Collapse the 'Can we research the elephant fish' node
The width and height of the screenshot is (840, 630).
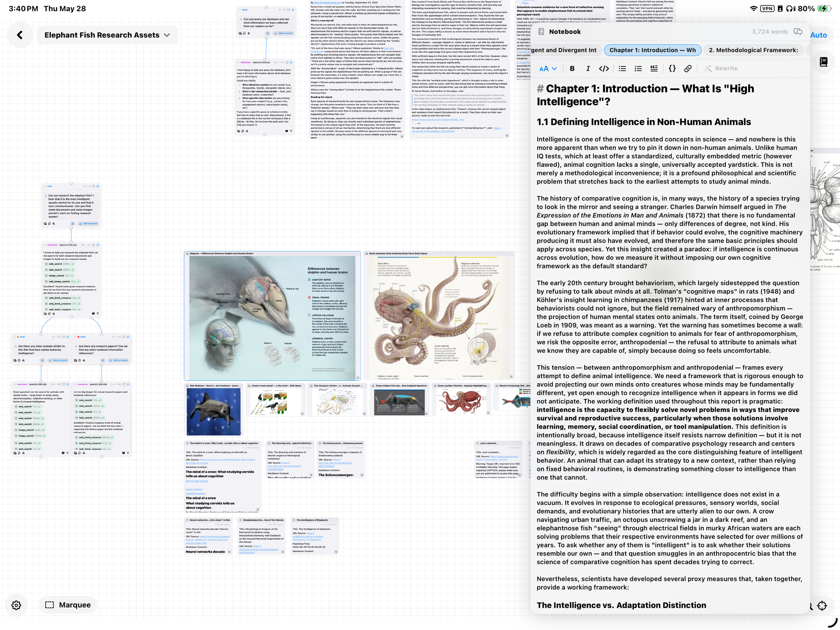(x=98, y=186)
